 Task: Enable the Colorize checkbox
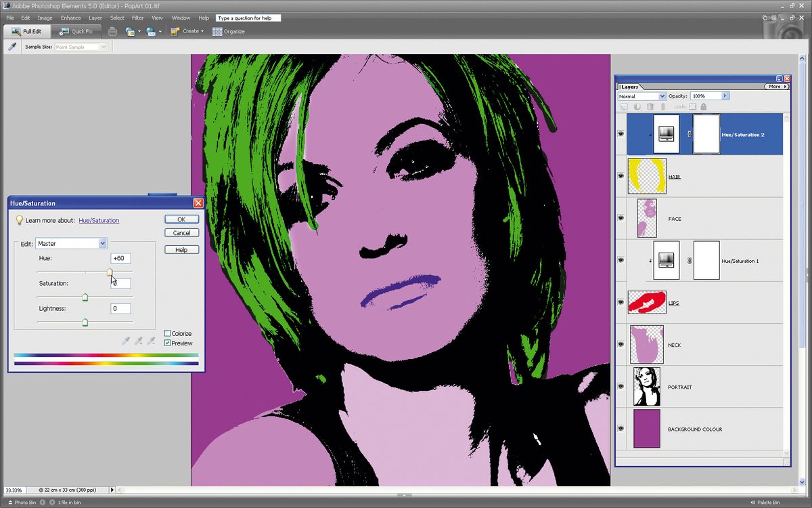click(167, 333)
